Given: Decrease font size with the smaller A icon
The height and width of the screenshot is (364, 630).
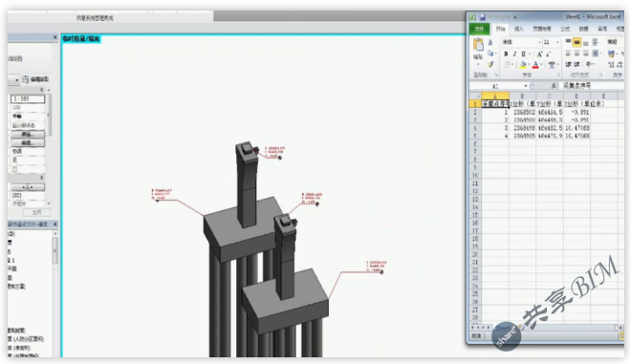Looking at the screenshot, I should pyautogui.click(x=548, y=54).
